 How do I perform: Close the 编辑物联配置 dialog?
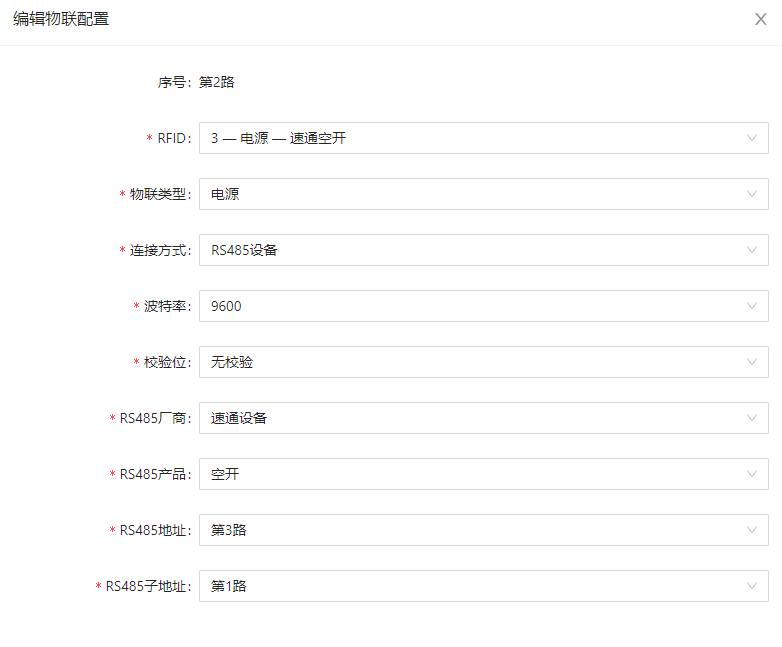point(760,19)
